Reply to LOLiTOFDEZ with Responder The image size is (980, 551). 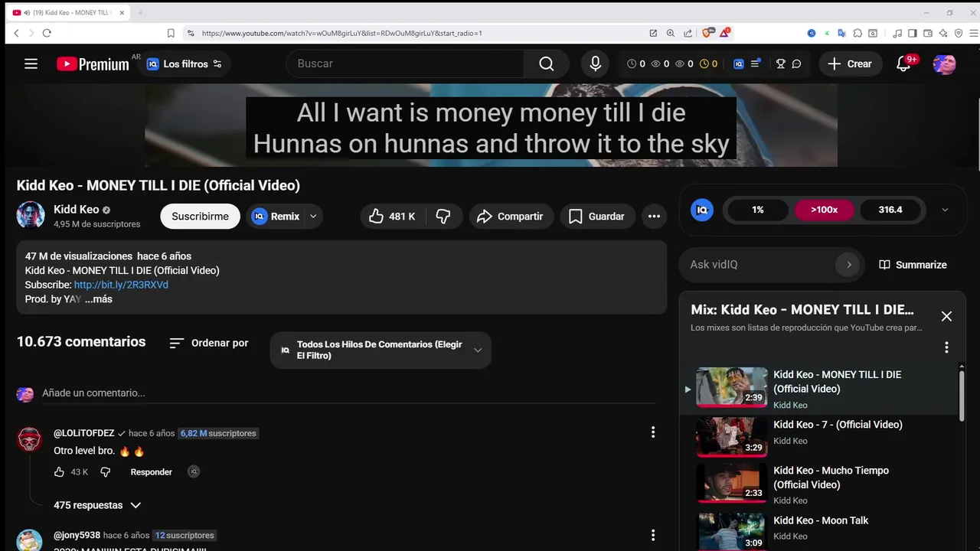click(x=152, y=472)
